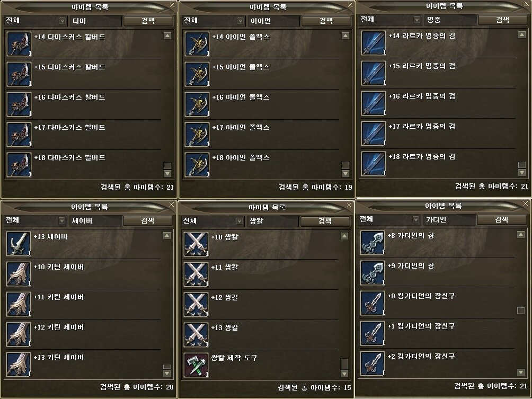Close the 아이언 item list window
532x399 pixels.
coord(350,5)
